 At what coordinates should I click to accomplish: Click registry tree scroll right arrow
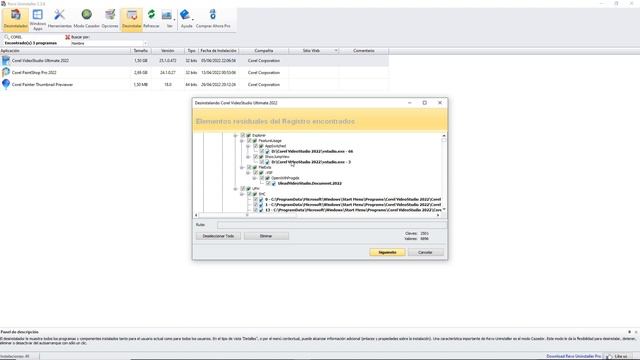pos(438,215)
